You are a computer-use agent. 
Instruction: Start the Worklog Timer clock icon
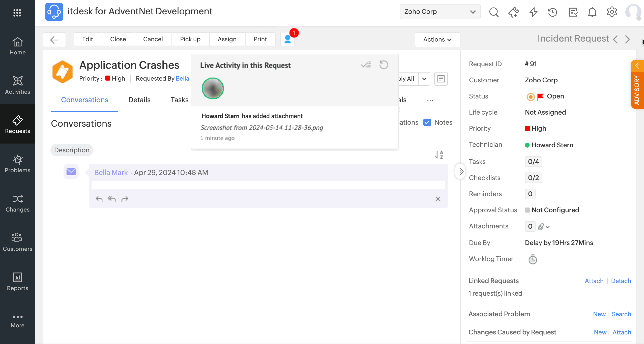tap(533, 259)
